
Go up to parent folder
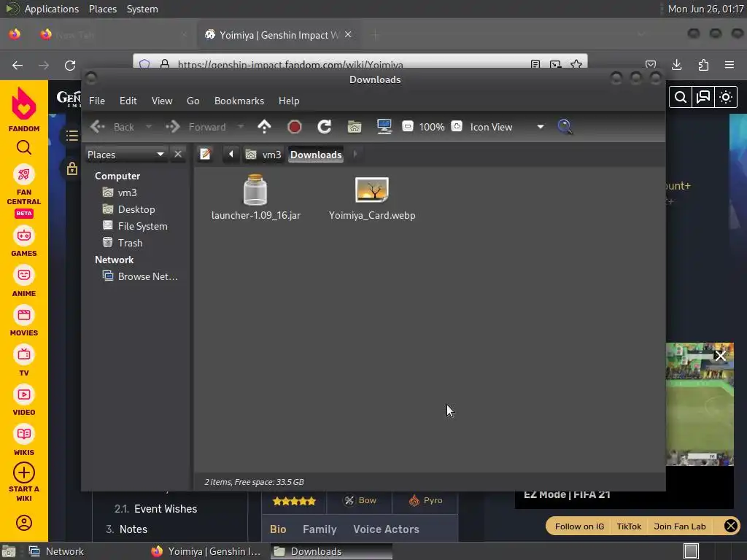coord(264,127)
